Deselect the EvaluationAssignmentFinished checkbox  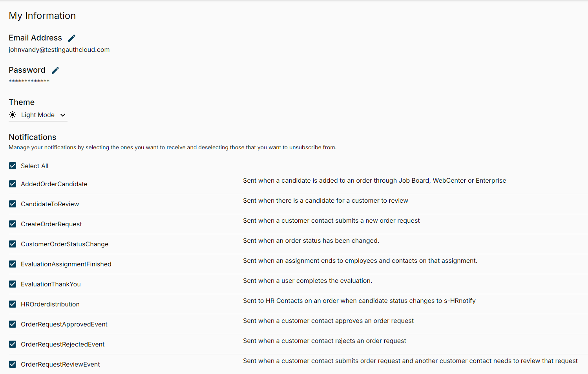click(x=13, y=264)
